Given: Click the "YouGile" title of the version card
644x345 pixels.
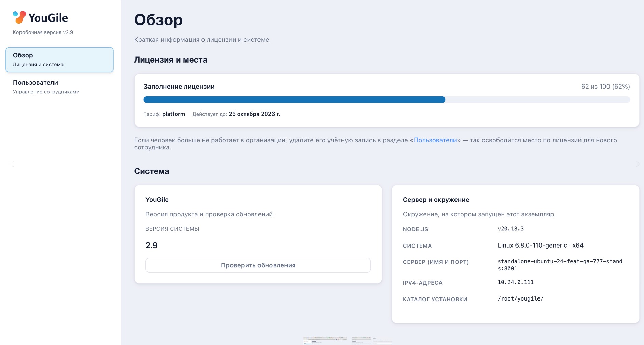Looking at the screenshot, I should pyautogui.click(x=157, y=200).
